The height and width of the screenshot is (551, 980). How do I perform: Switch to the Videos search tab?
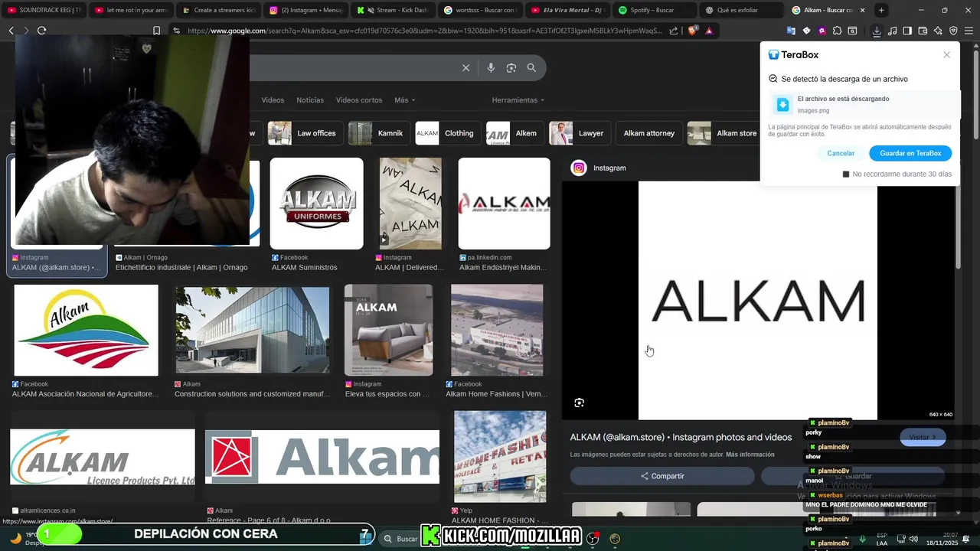273,100
